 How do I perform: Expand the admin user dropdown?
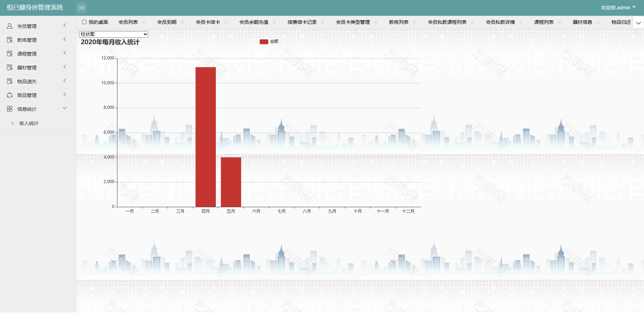click(x=618, y=8)
